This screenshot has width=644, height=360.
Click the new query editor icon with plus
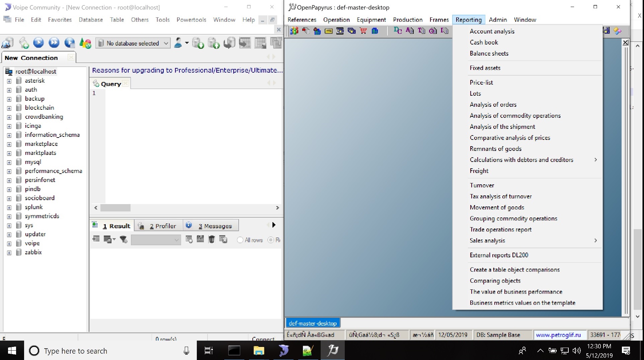[24, 43]
